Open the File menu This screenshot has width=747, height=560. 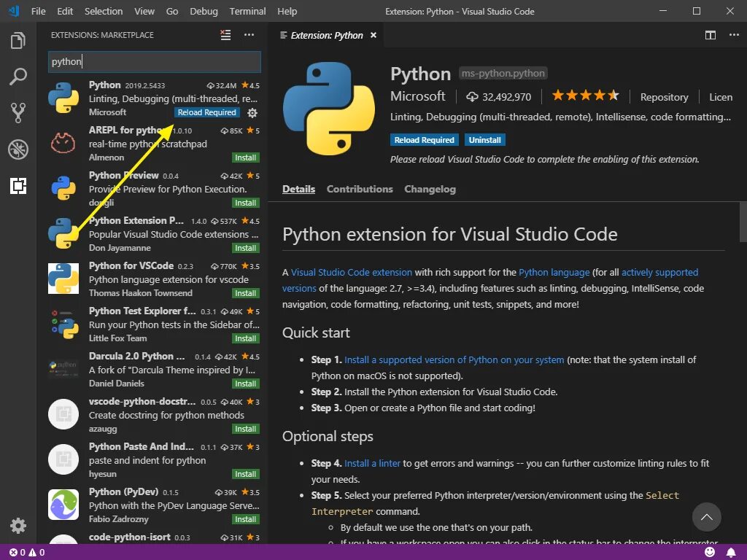click(38, 11)
